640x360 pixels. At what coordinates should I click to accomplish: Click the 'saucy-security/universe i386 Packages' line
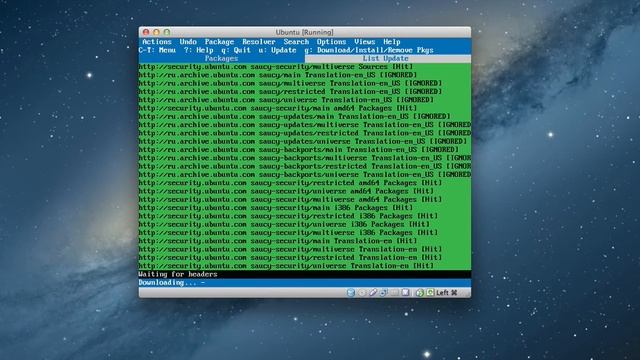click(284, 224)
